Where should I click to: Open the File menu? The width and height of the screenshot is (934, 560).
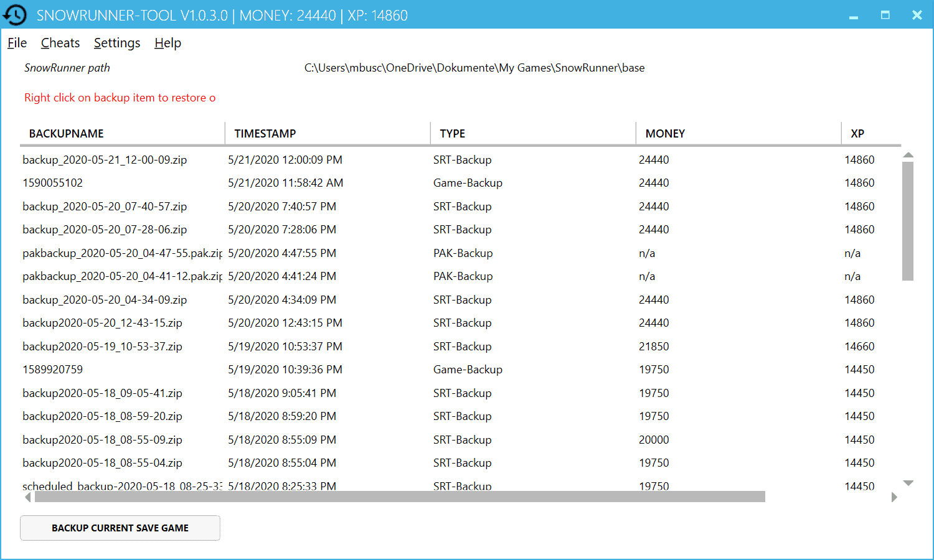[17, 43]
